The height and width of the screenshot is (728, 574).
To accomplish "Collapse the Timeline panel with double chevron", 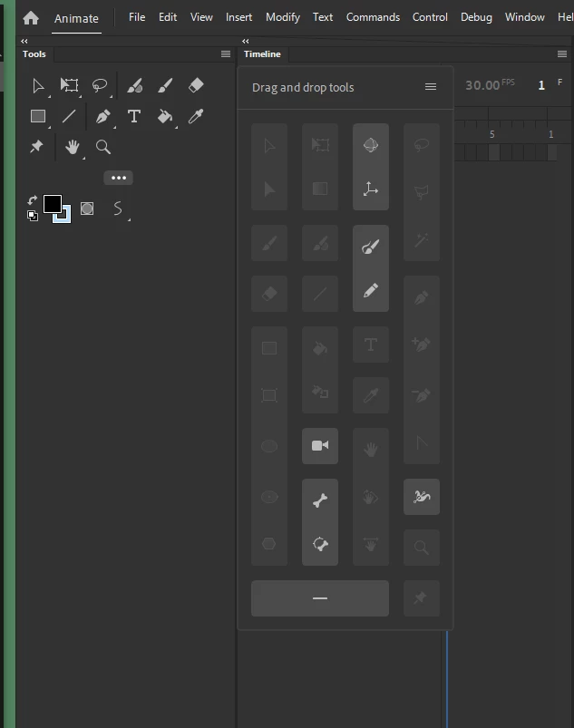I will point(246,42).
